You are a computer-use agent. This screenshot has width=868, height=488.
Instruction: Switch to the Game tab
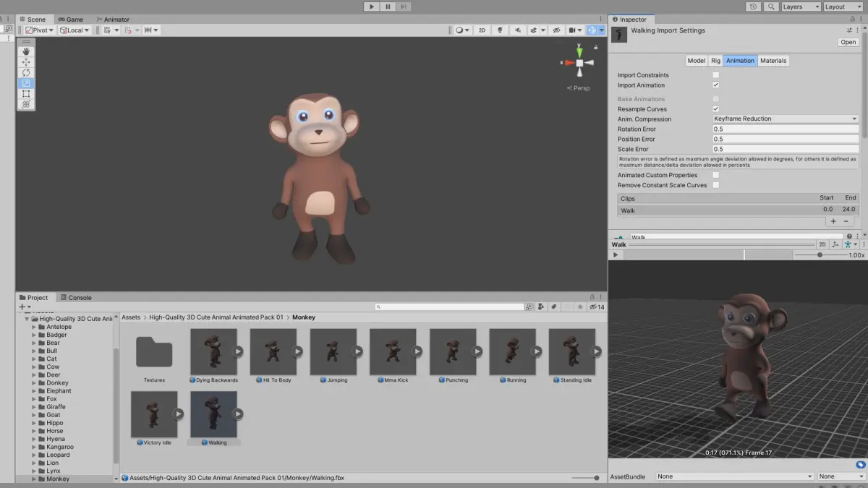(71, 20)
